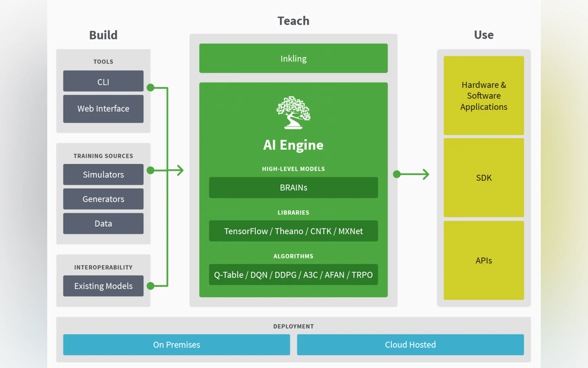Open the Existing Models block

(x=103, y=286)
